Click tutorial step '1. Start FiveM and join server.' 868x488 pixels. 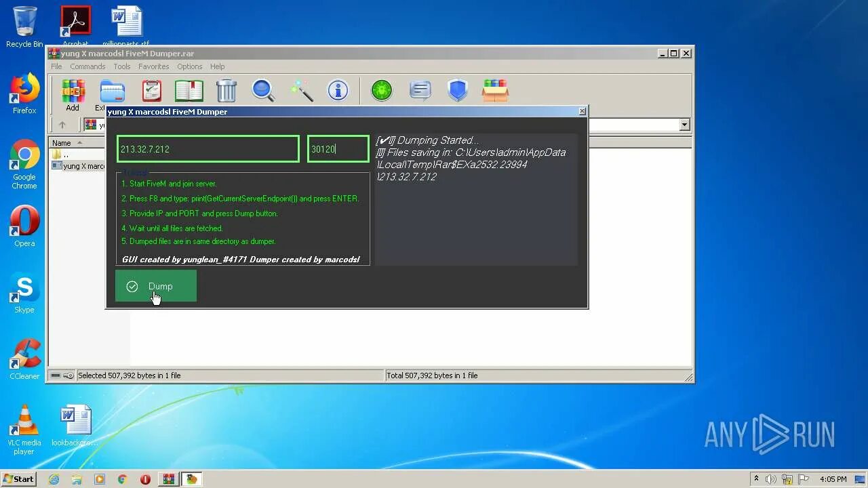(169, 184)
